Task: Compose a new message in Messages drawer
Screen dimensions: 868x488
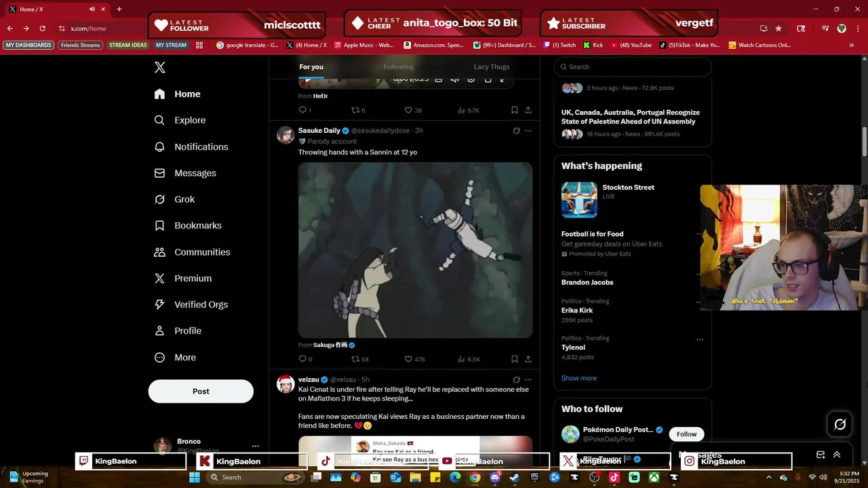Action: pos(821,455)
